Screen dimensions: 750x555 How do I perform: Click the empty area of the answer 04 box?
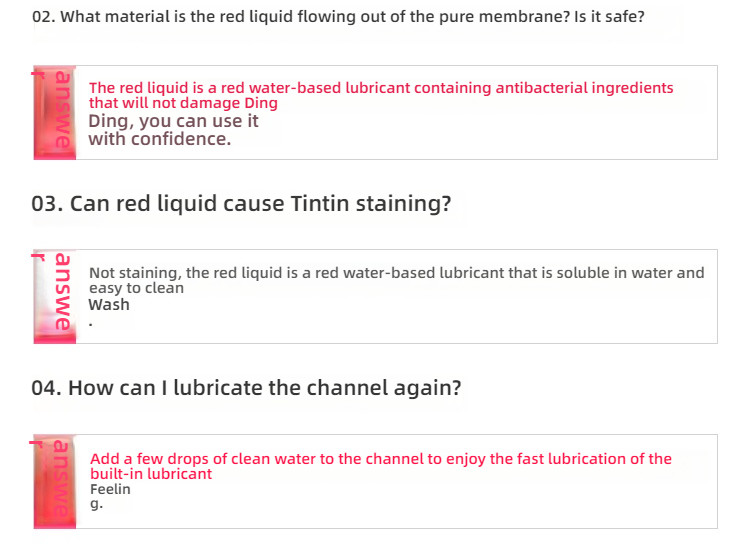(x=430, y=502)
